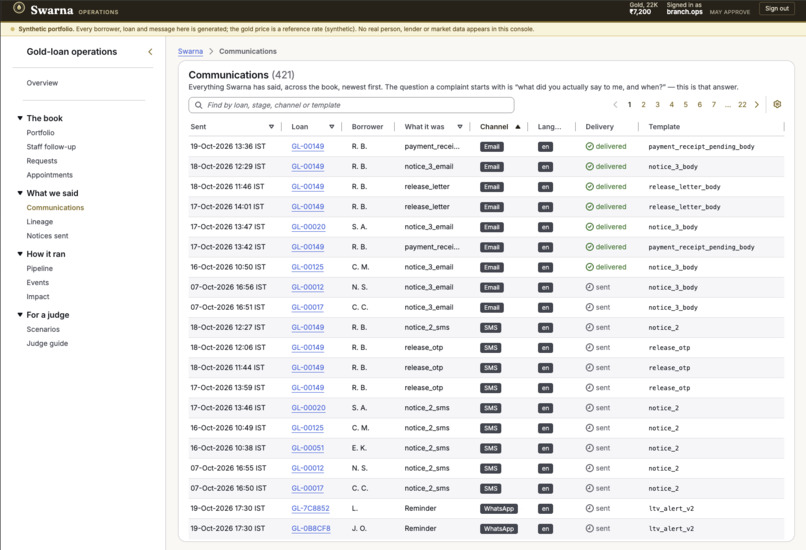Open loan GL-00149 from 19-Oct 13:36 row

[307, 146]
